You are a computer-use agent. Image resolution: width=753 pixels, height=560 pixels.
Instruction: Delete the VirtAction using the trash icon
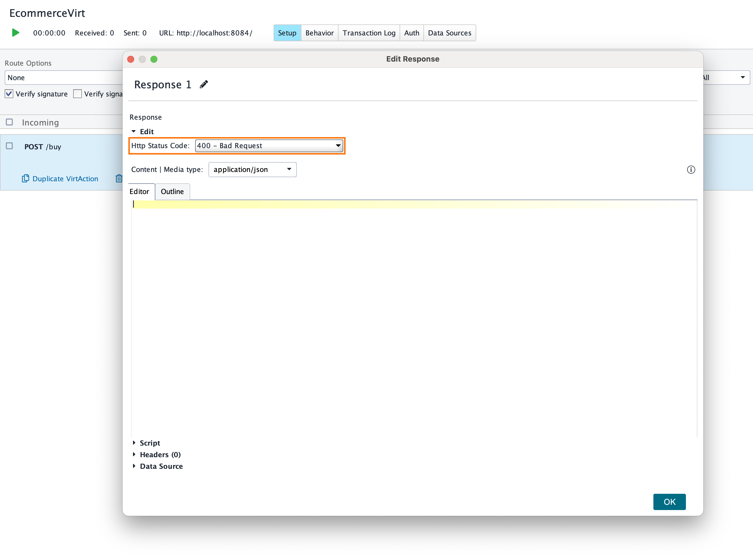tap(119, 178)
